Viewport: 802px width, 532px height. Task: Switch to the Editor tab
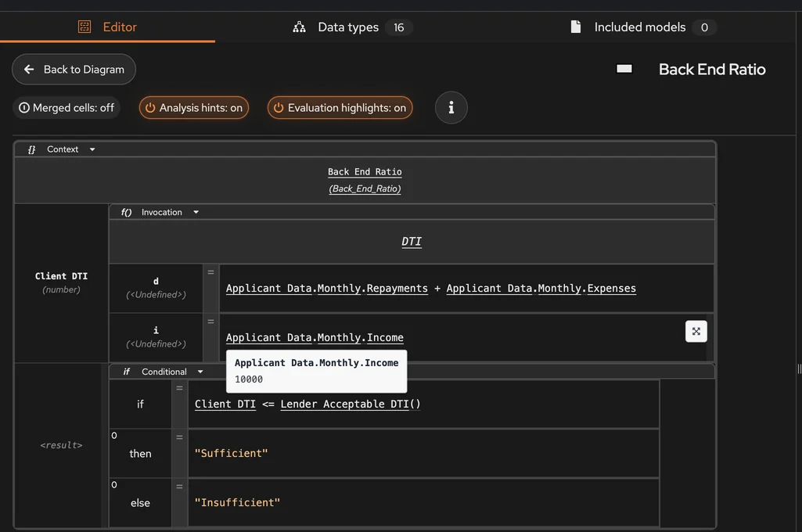(107, 27)
